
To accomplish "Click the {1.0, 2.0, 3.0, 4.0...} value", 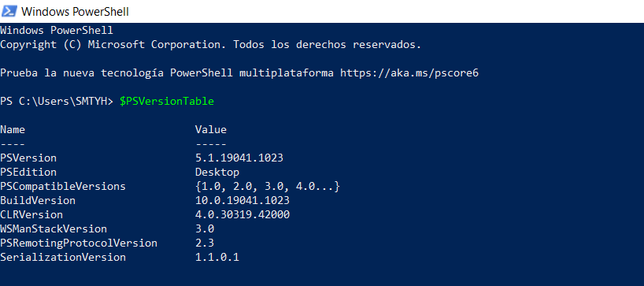I will pos(268,187).
